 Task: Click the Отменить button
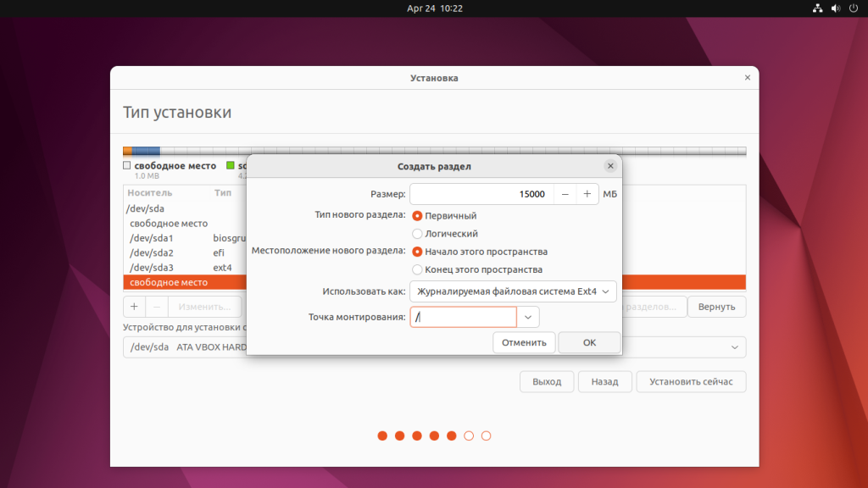coord(524,342)
